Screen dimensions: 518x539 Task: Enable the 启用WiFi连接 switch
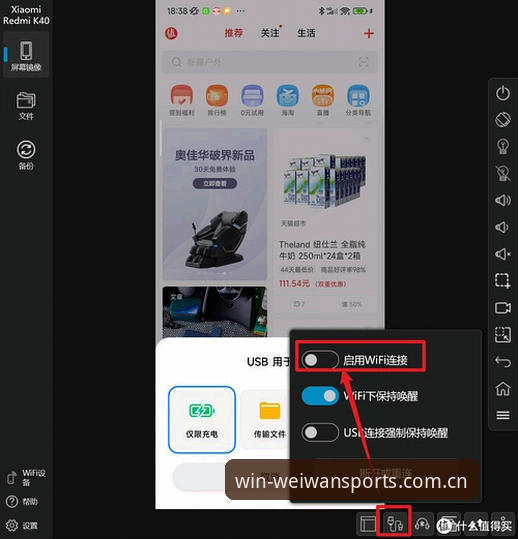pos(320,360)
